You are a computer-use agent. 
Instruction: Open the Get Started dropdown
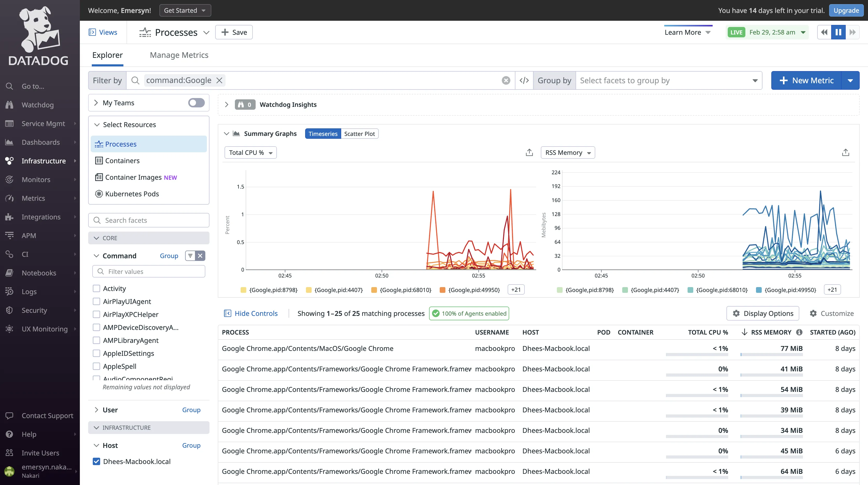tap(185, 10)
